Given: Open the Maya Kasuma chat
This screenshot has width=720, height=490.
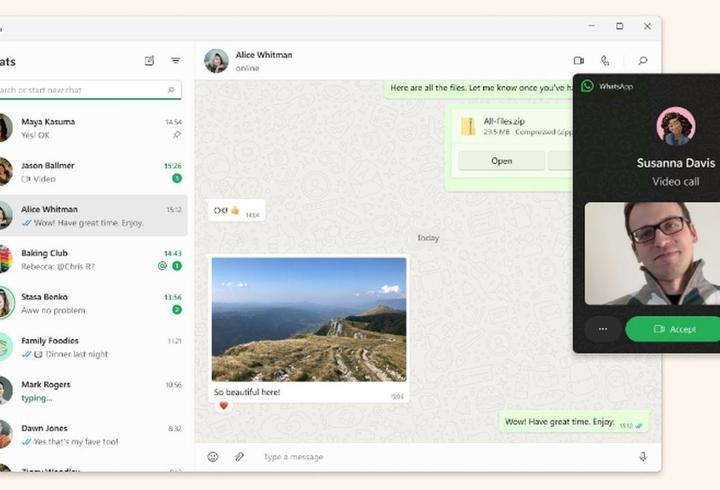Looking at the screenshot, I should click(x=93, y=128).
